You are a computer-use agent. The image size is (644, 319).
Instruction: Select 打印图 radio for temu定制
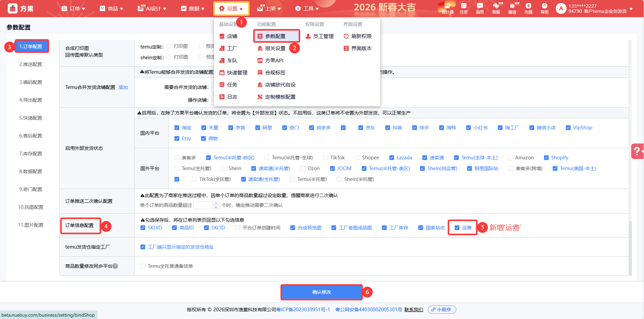tap(169, 46)
